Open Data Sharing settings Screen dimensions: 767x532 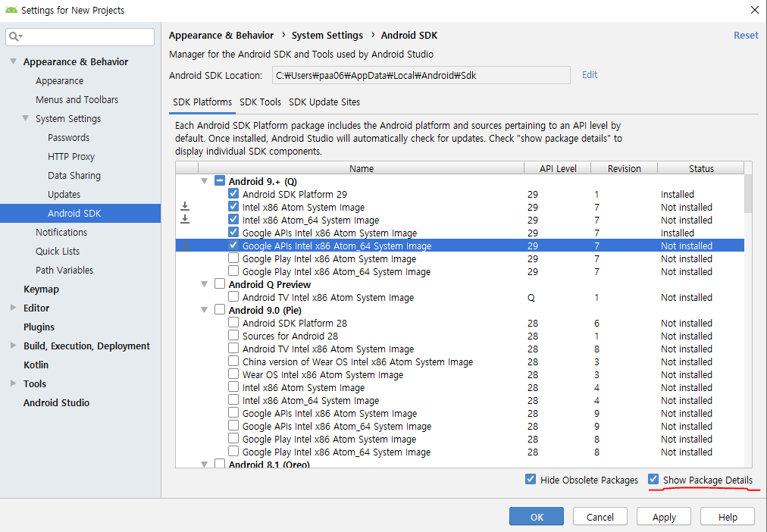pyautogui.click(x=74, y=176)
